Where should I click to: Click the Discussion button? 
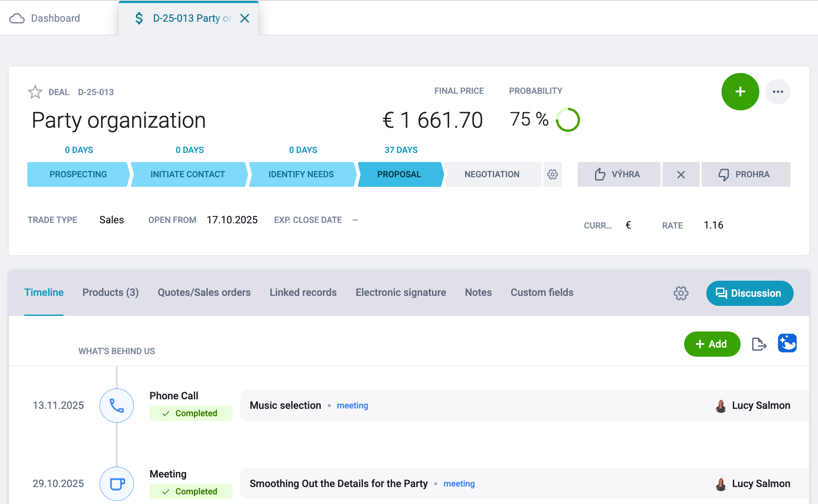pyautogui.click(x=750, y=293)
